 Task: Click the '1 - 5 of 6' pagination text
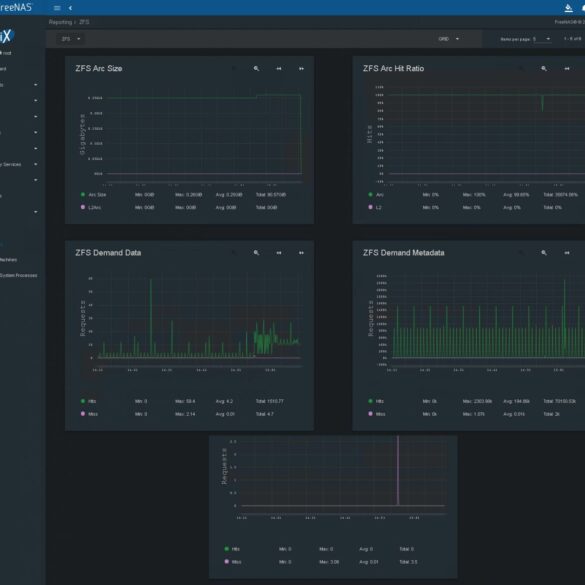pos(572,39)
